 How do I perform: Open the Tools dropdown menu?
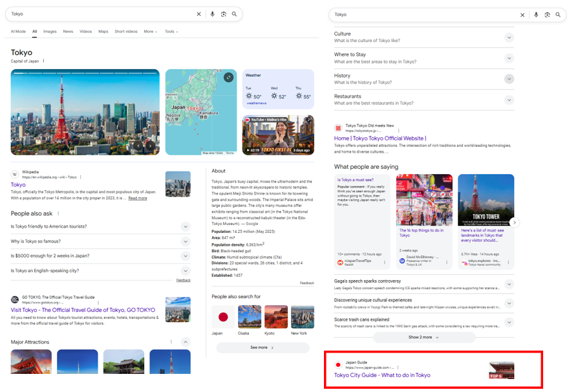171,31
